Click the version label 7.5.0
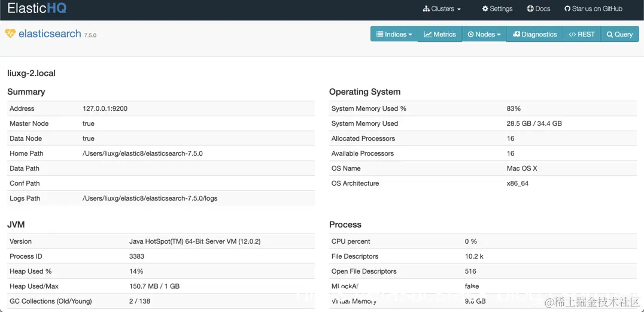Viewport: 644px width, 312px height. (90, 35)
